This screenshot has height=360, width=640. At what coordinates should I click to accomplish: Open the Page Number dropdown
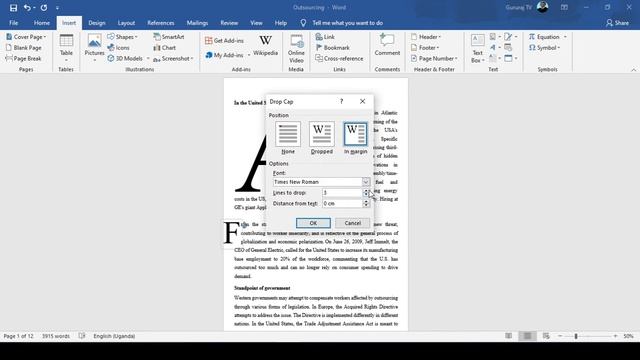(434, 58)
